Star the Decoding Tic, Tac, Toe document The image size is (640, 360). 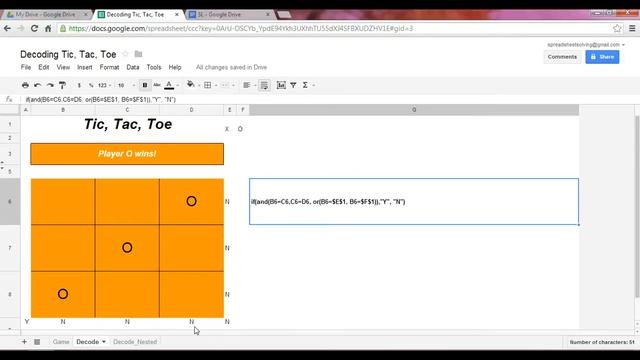click(x=126, y=54)
